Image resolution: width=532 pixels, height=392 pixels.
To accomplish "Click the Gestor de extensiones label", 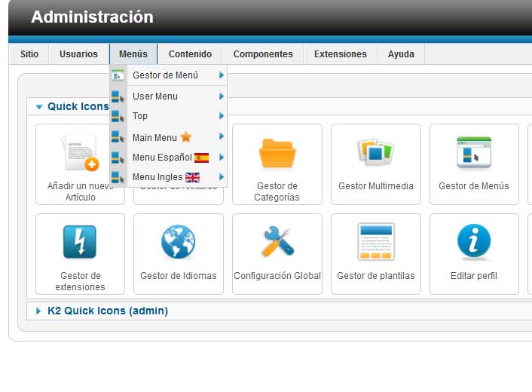I will pos(80,281).
